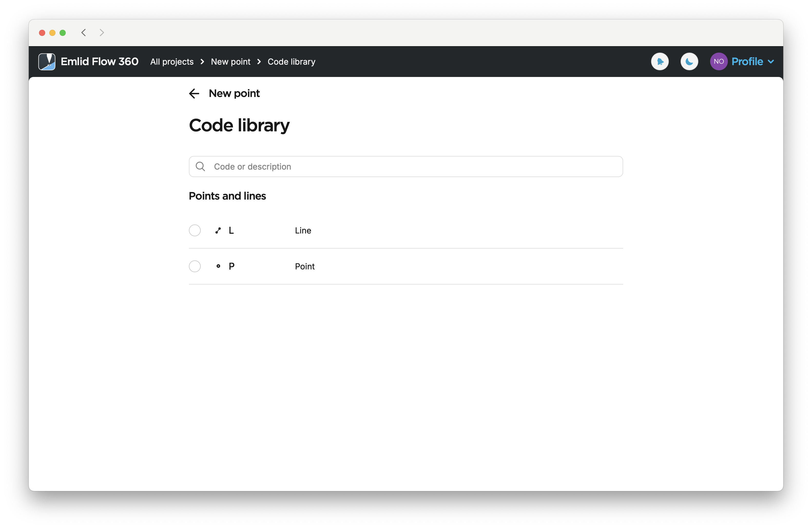This screenshot has width=812, height=529.
Task: Click the search magnifier icon
Action: [x=200, y=166]
